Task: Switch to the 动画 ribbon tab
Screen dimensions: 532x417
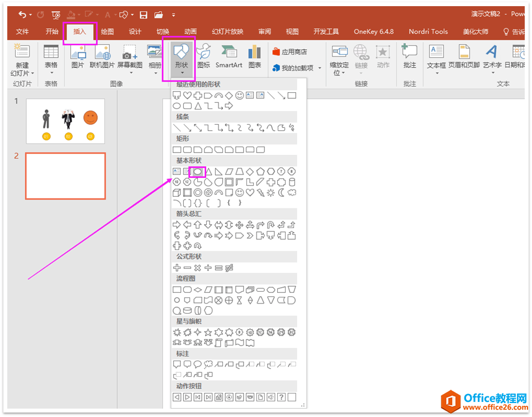Action: tap(191, 31)
